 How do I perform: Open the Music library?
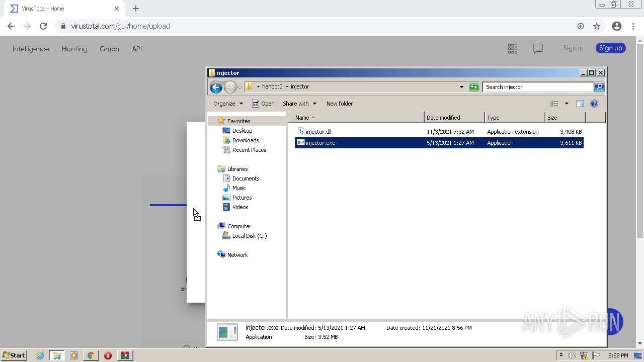[x=239, y=188]
